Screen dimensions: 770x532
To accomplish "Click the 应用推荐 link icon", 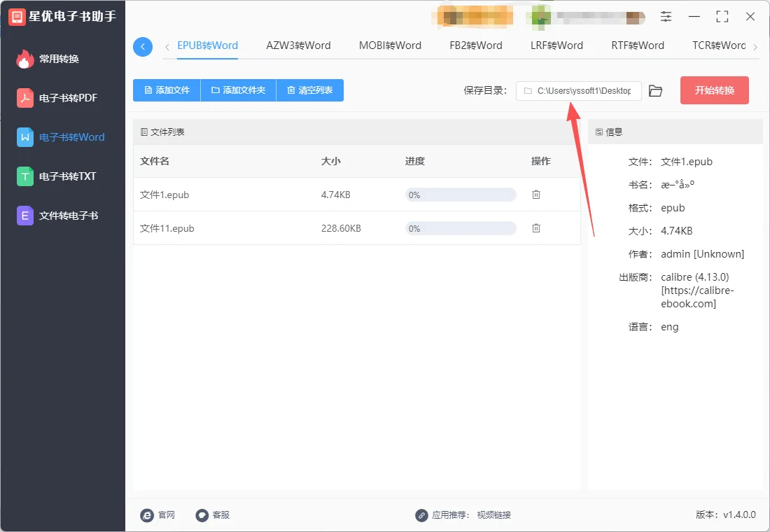I will [x=421, y=515].
